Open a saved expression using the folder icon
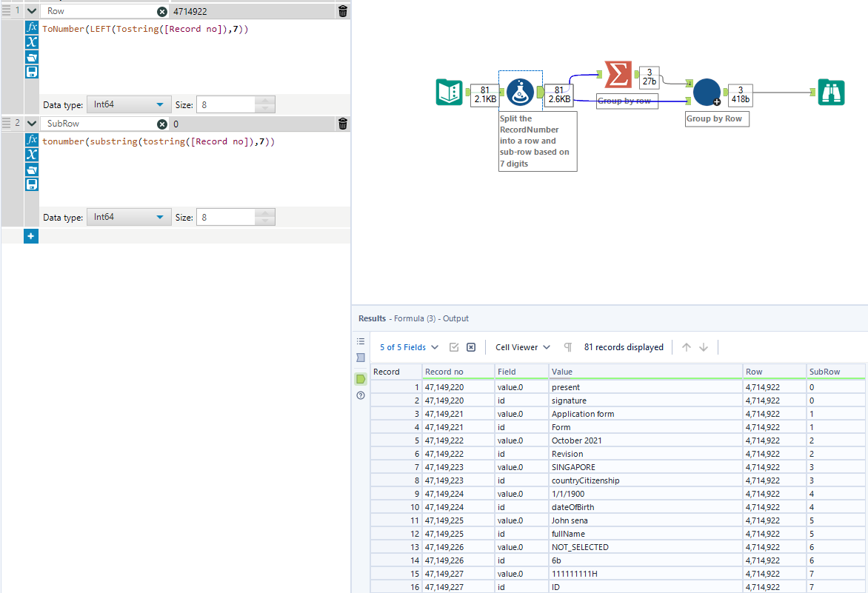This screenshot has height=593, width=868. click(x=31, y=57)
